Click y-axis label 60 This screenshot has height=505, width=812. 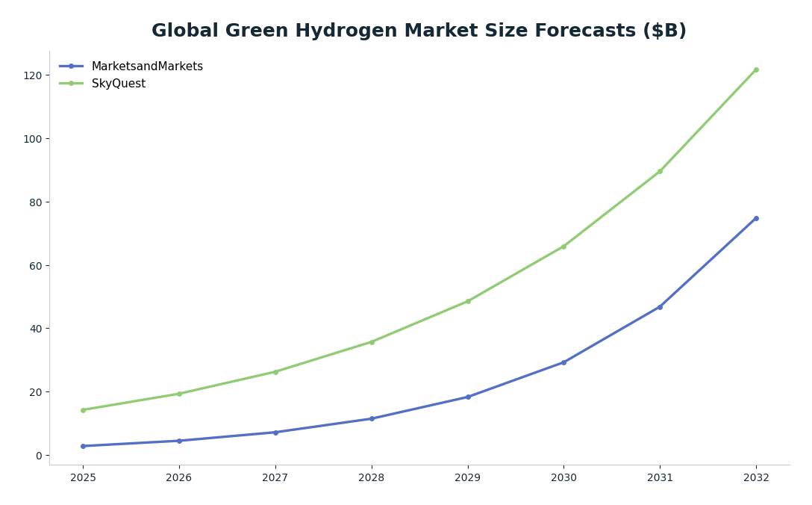coord(36,265)
